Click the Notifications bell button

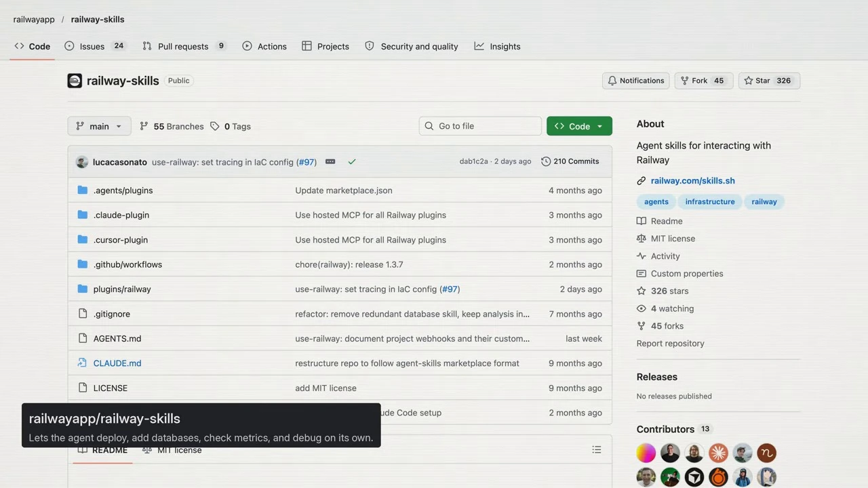(635, 81)
